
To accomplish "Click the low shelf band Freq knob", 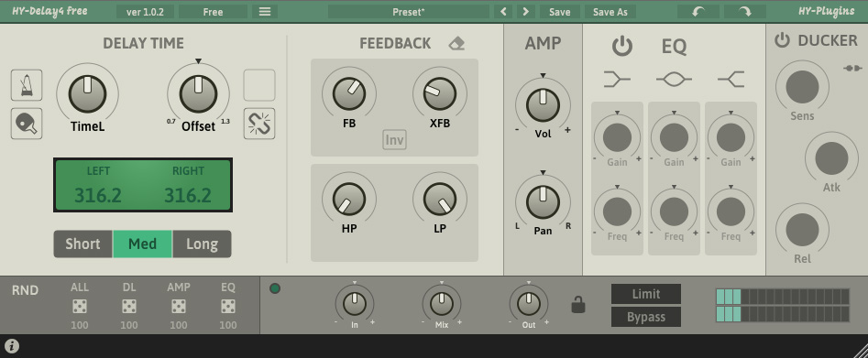I will 617,212.
